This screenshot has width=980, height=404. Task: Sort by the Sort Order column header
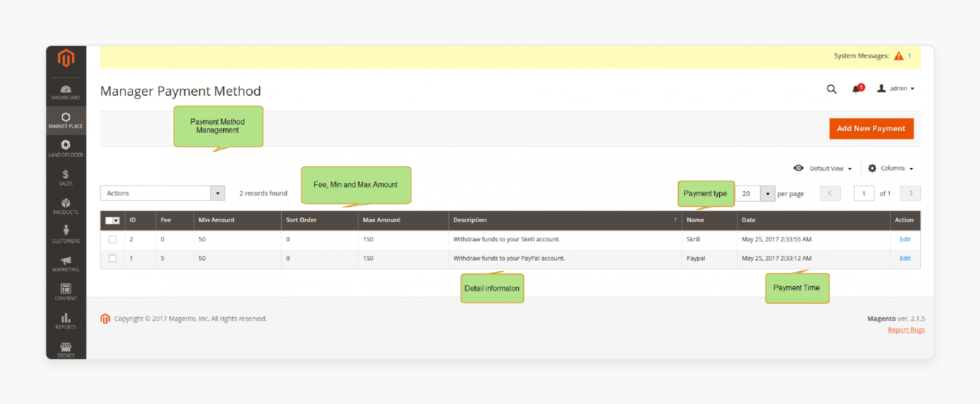pyautogui.click(x=320, y=220)
